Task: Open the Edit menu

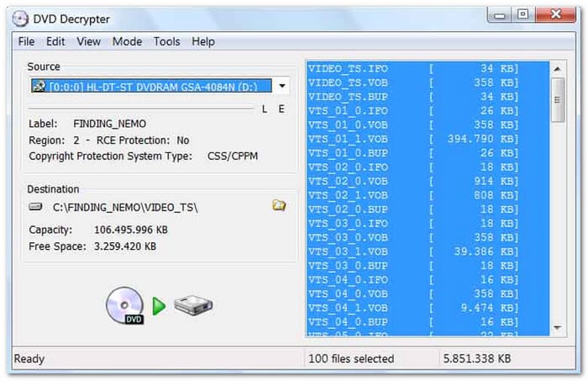Action: pyautogui.click(x=55, y=41)
